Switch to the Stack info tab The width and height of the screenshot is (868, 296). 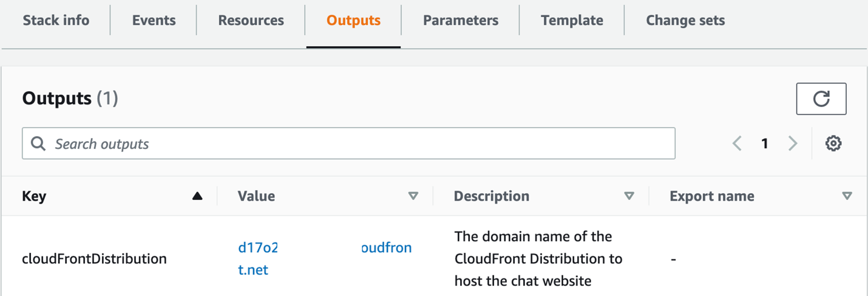click(x=56, y=20)
